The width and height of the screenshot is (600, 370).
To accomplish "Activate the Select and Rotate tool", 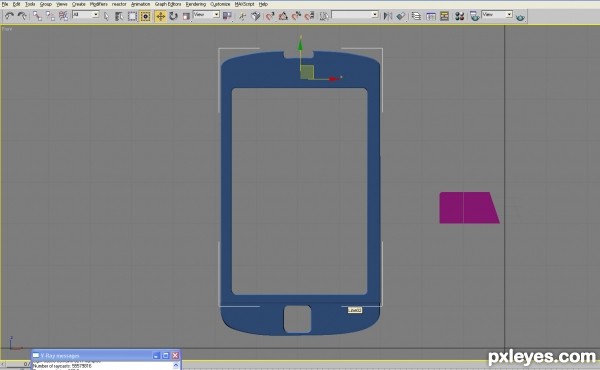I will coord(173,16).
